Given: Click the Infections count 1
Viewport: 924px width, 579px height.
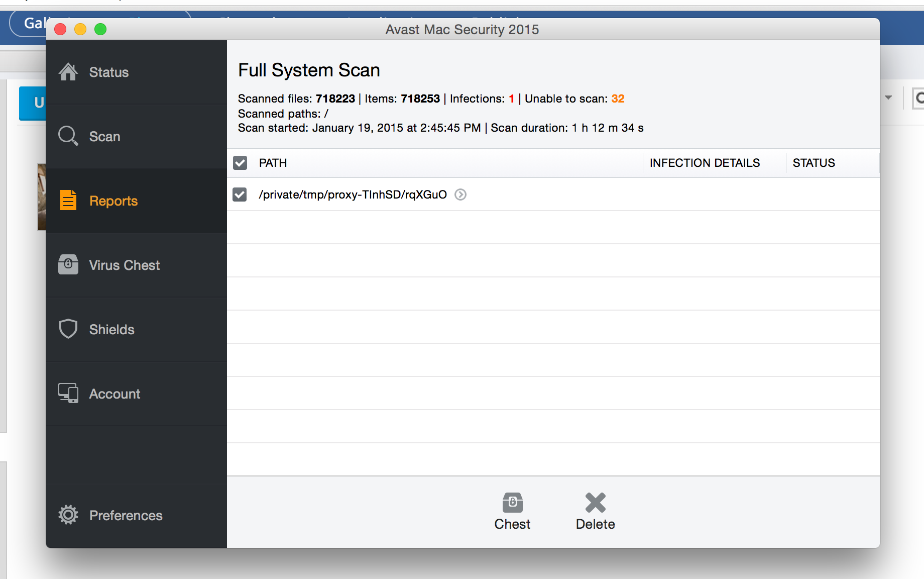Looking at the screenshot, I should coord(512,99).
